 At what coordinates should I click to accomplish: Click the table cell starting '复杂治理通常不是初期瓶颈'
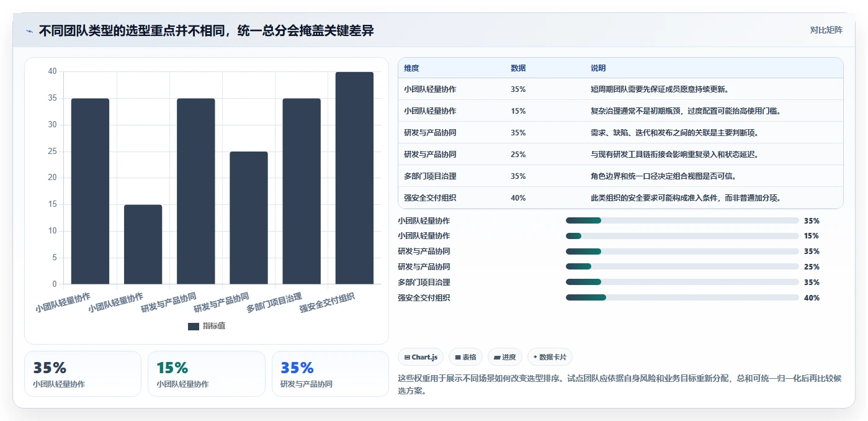pos(686,111)
